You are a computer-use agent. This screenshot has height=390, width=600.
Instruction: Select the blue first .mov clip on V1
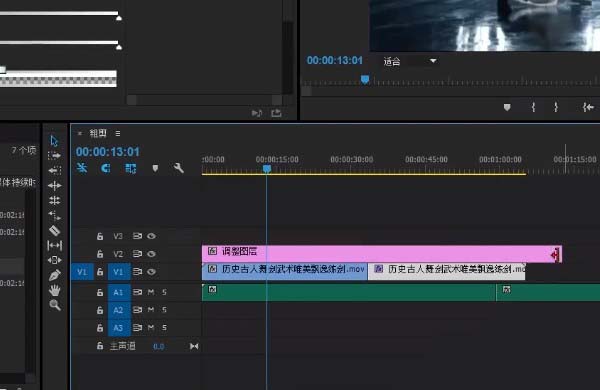tap(284, 271)
